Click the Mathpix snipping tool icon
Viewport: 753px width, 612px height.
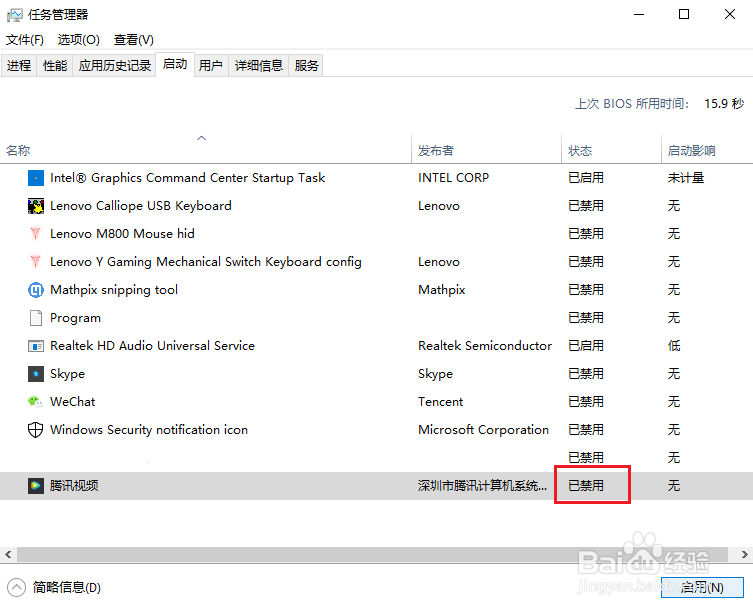(36, 290)
